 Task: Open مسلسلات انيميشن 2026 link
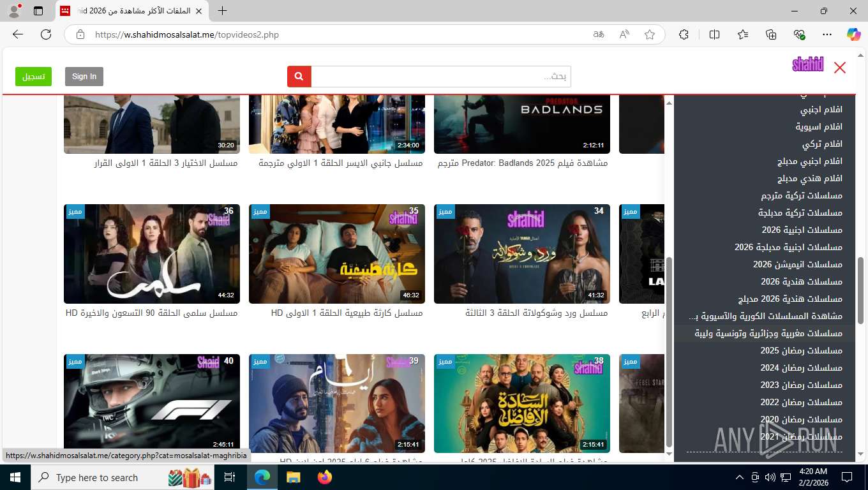(798, 265)
